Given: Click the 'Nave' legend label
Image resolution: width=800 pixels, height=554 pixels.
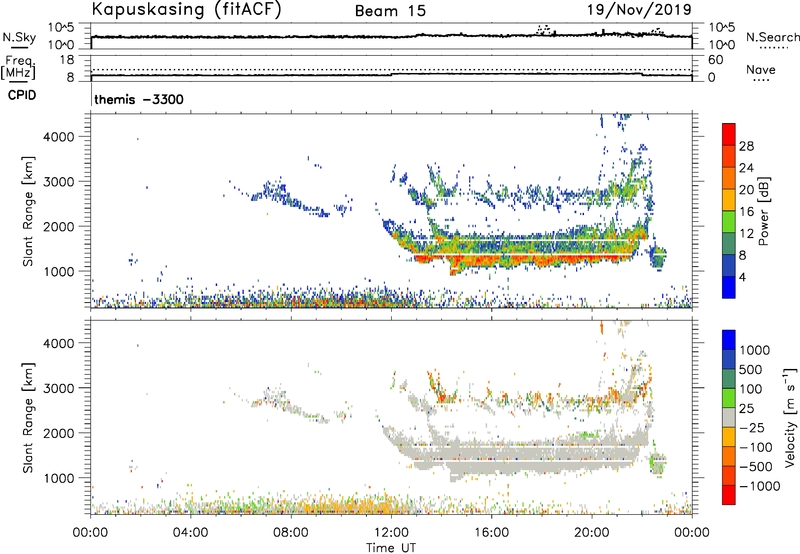Looking at the screenshot, I should point(760,69).
